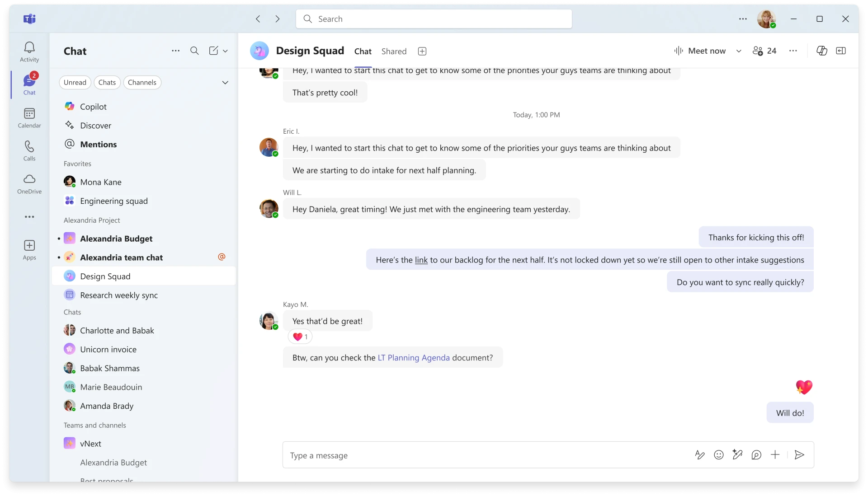868x496 pixels.
Task: Enable Chats filter view
Action: click(107, 82)
